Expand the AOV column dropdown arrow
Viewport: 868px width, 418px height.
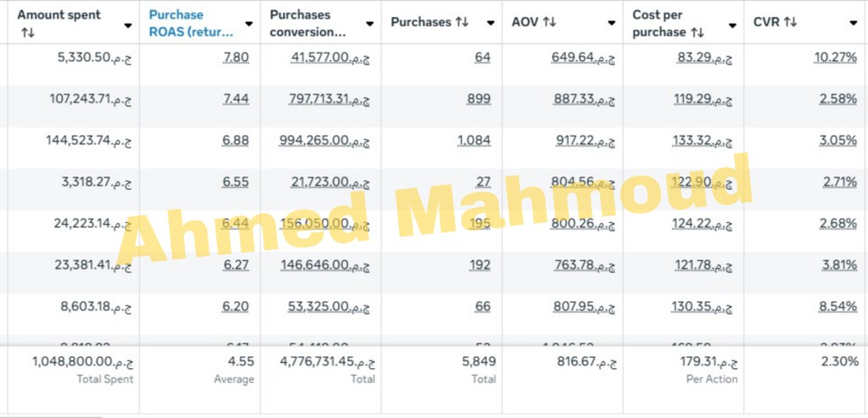pyautogui.click(x=612, y=25)
